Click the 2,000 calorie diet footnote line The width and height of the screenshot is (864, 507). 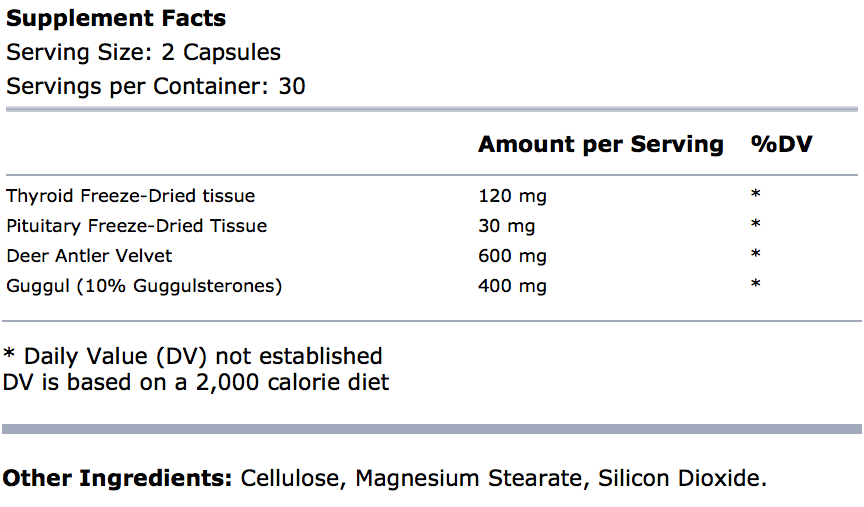(196, 381)
